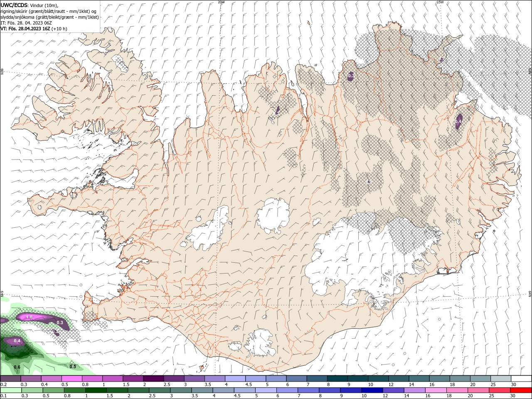Click the periwinkle swatch labeled 6 in the bottom legend row
The width and height of the screenshot is (532, 399).
[287, 390]
